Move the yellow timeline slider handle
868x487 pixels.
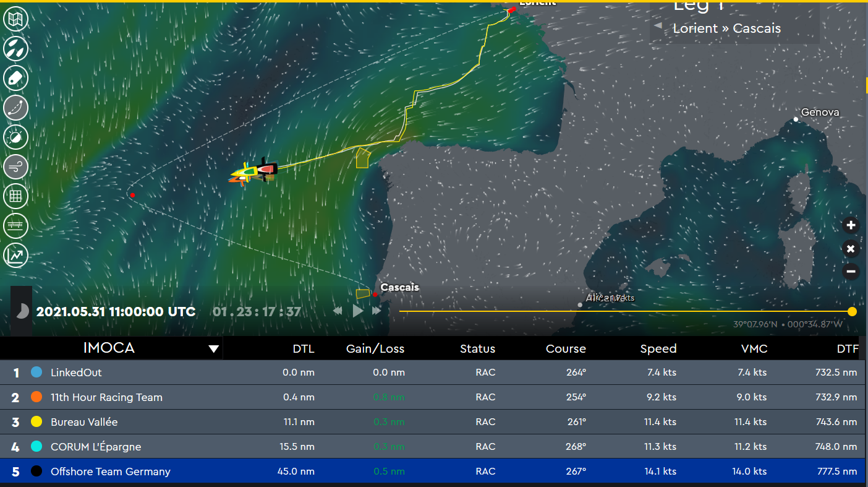click(x=852, y=311)
